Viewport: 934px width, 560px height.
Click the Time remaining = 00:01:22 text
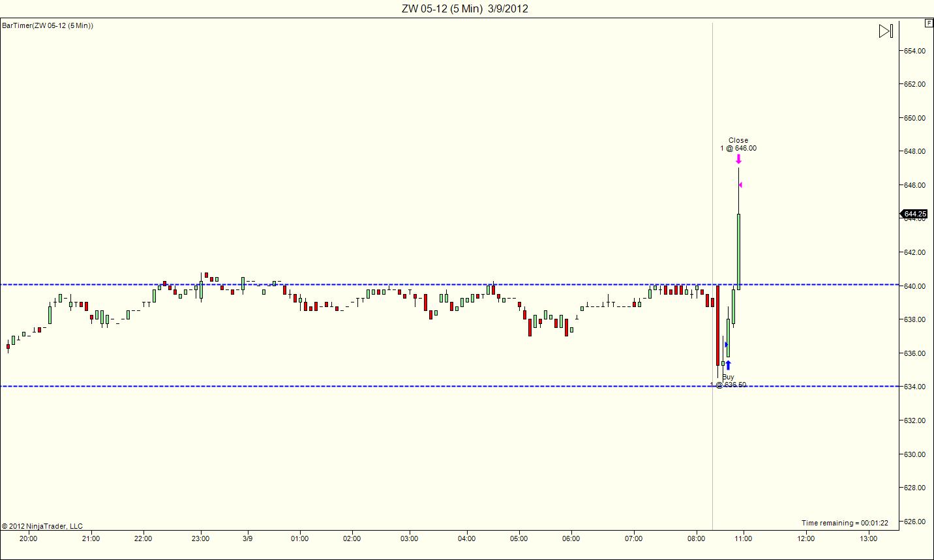click(x=845, y=523)
